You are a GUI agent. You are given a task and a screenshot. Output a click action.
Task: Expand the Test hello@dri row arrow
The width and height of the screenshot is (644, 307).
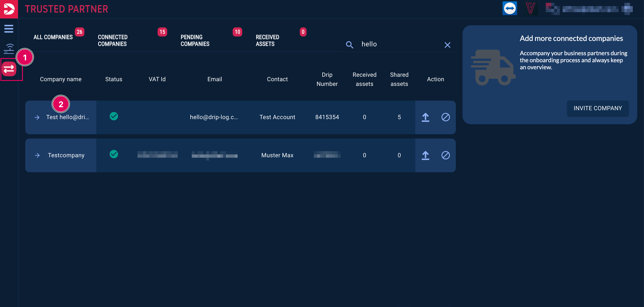[37, 117]
